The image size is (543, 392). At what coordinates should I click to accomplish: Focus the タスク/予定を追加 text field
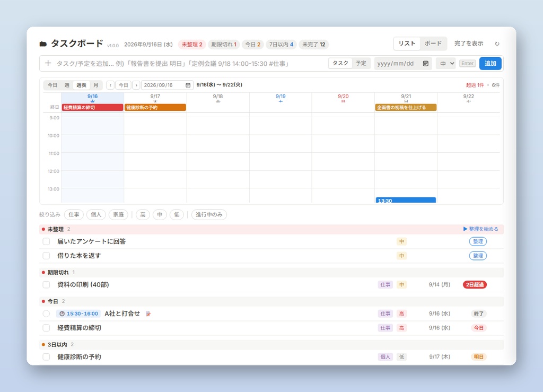click(190, 63)
